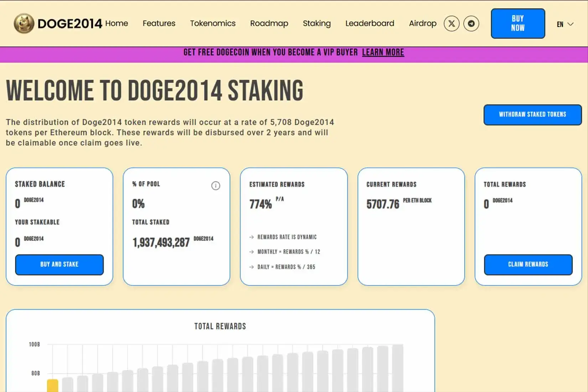The height and width of the screenshot is (392, 588).
Task: Click the yellow first bar in chart
Action: [x=53, y=386]
